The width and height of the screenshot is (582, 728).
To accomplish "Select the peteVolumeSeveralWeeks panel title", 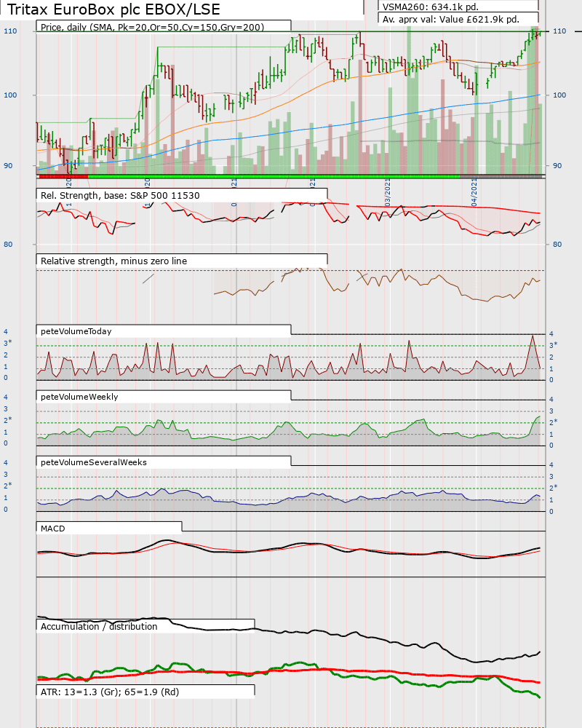I will click(94, 462).
